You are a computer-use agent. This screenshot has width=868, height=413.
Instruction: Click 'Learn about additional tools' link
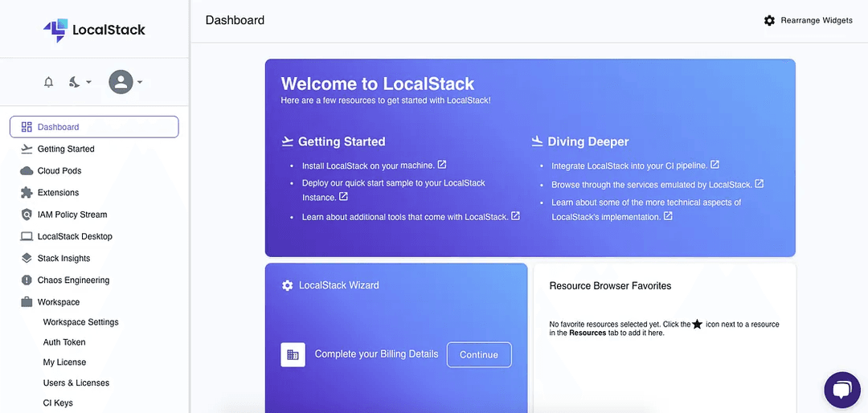405,217
